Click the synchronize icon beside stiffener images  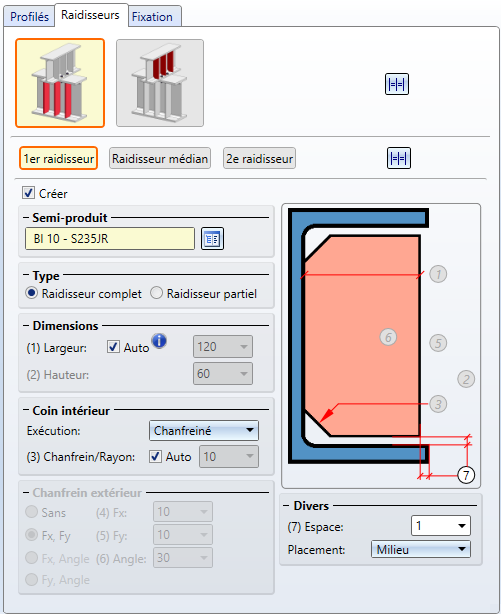(397, 84)
